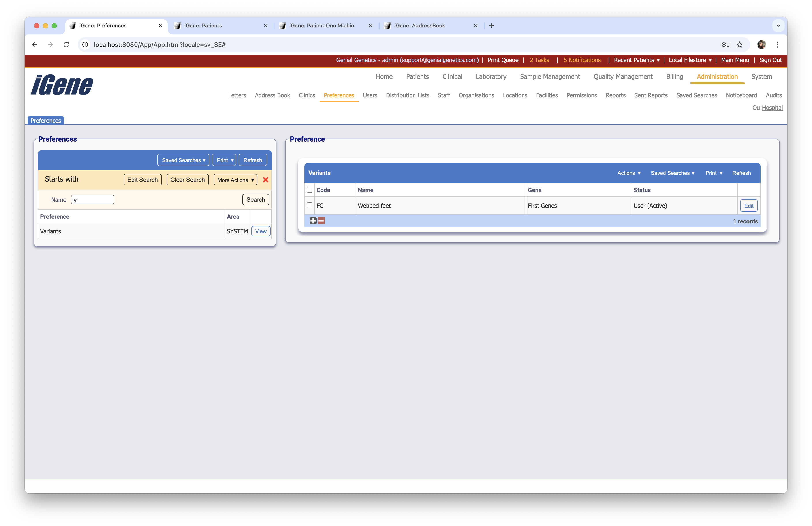
Task: Click the browser reload icon
Action: point(66,44)
